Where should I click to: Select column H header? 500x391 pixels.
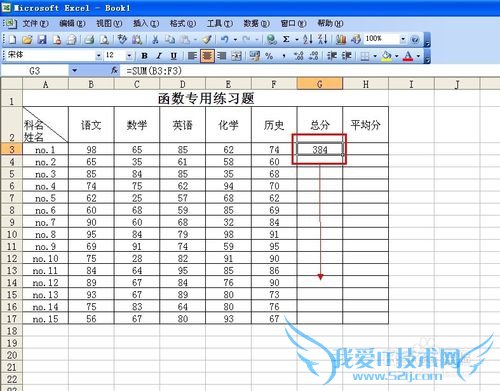366,84
